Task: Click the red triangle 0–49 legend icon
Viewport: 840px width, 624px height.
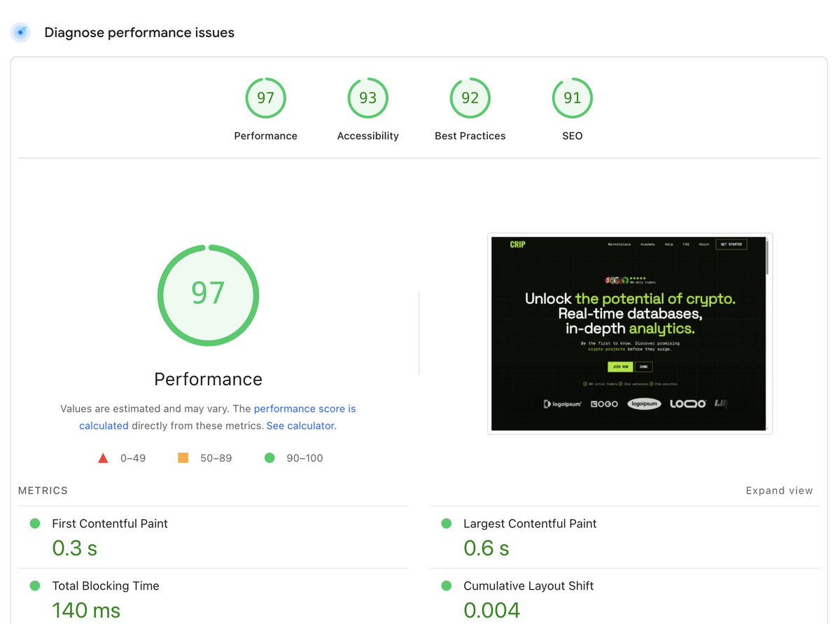Action: point(103,458)
